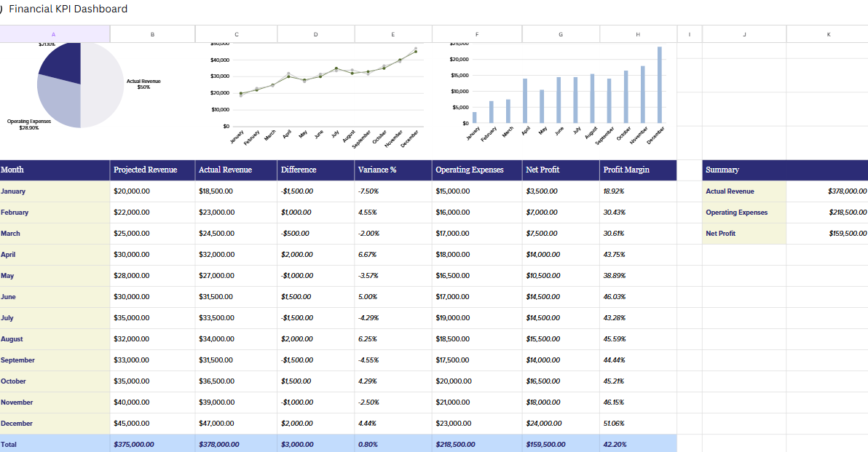Select column header K
Image resolution: width=868 pixels, height=452 pixels.
point(828,33)
